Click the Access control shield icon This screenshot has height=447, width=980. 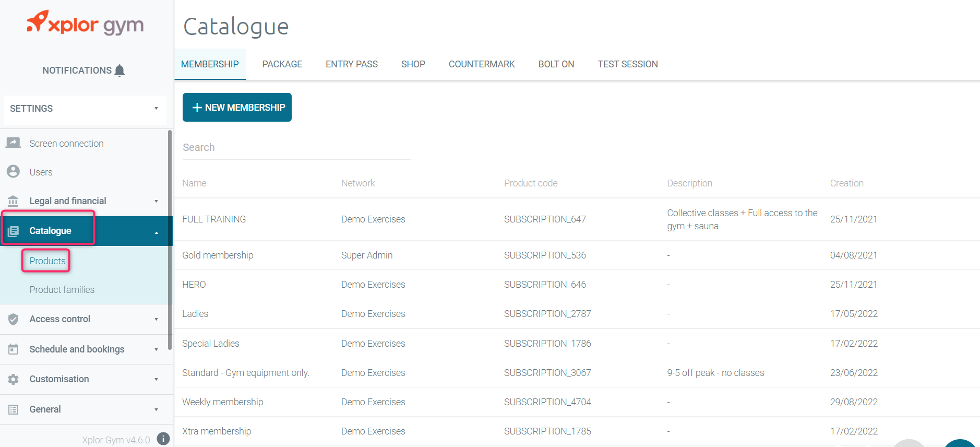click(13, 319)
